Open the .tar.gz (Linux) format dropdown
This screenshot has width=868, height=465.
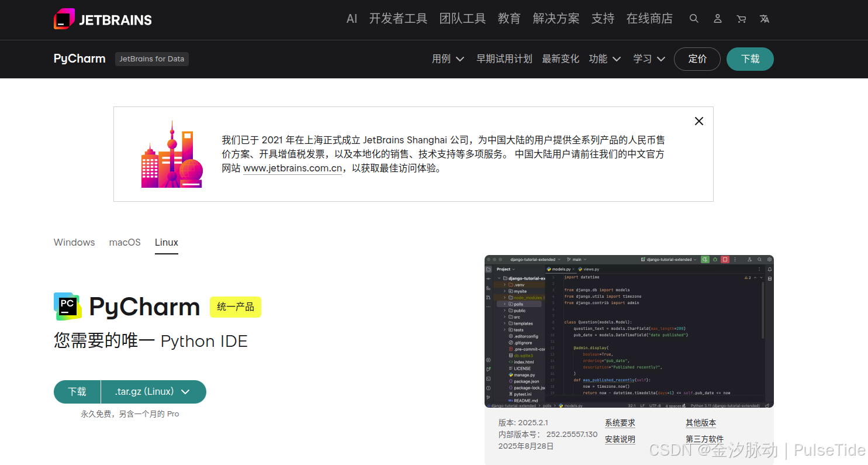pos(153,392)
